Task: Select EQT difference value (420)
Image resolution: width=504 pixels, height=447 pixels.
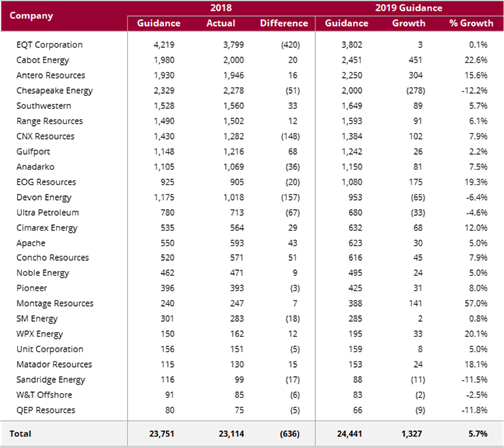Action: click(291, 45)
